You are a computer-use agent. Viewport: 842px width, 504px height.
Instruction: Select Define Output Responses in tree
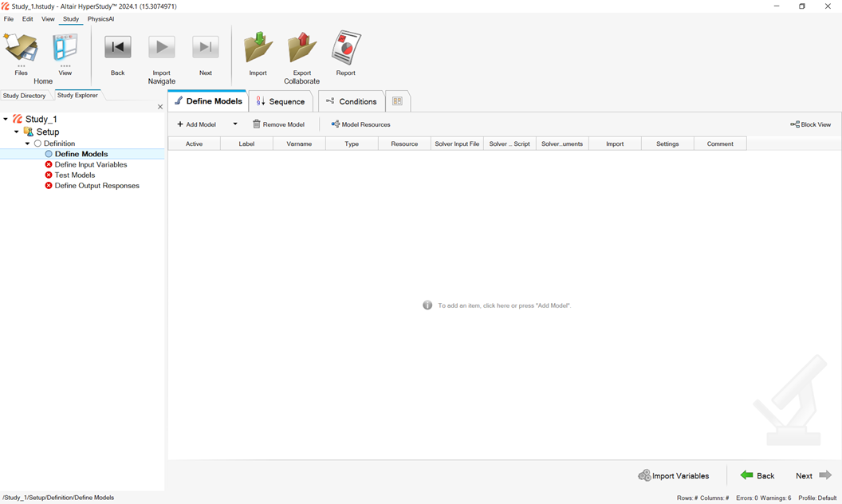tap(96, 185)
